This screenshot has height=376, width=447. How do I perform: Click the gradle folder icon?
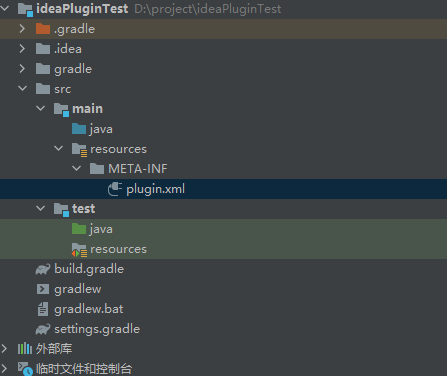click(x=43, y=69)
